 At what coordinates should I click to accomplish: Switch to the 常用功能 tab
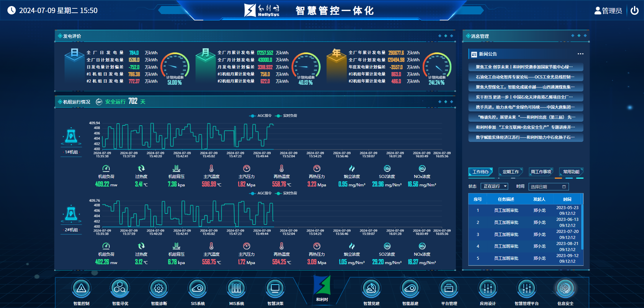click(x=571, y=172)
